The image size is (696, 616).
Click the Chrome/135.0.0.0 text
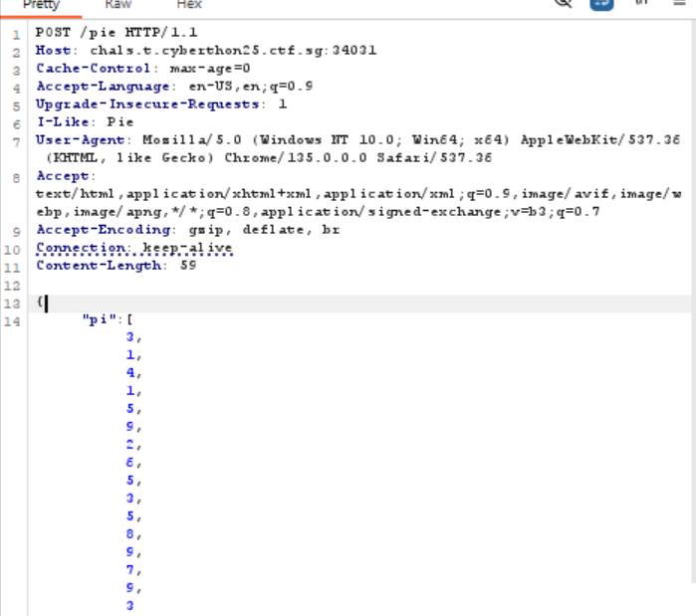(296, 158)
